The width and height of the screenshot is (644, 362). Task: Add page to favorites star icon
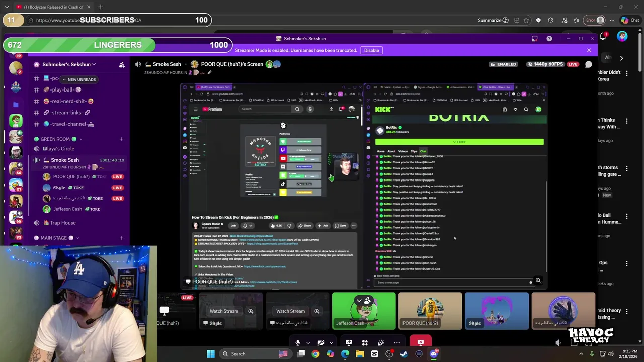[527, 20]
